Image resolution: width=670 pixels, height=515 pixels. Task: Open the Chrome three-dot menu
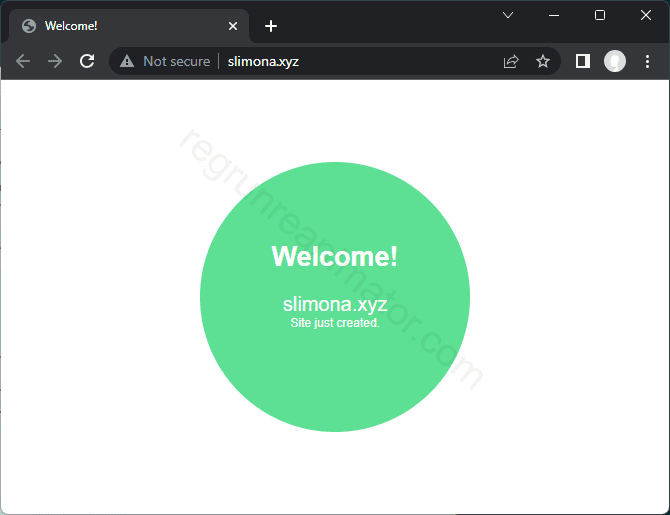point(647,61)
